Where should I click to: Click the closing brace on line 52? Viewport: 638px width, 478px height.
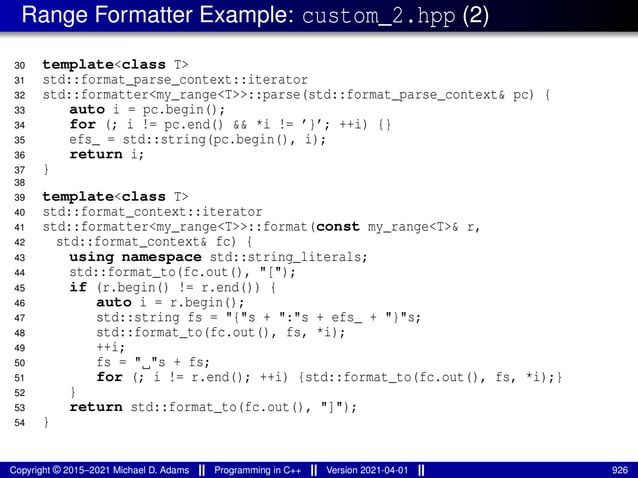(x=73, y=392)
